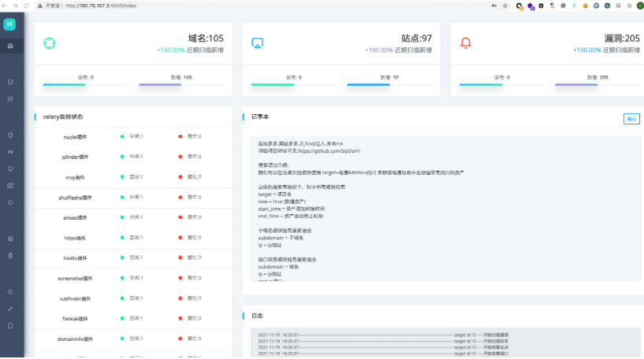Click the 站点:97 heading

[416, 39]
